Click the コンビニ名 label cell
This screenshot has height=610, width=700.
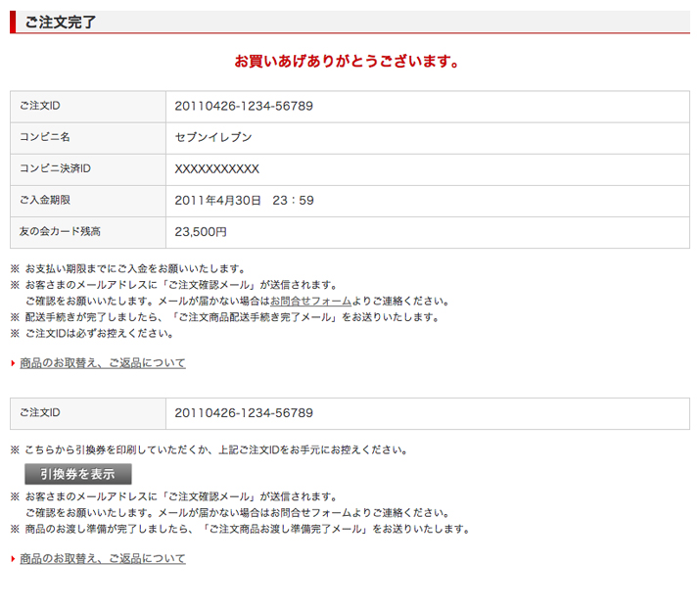click(88, 138)
